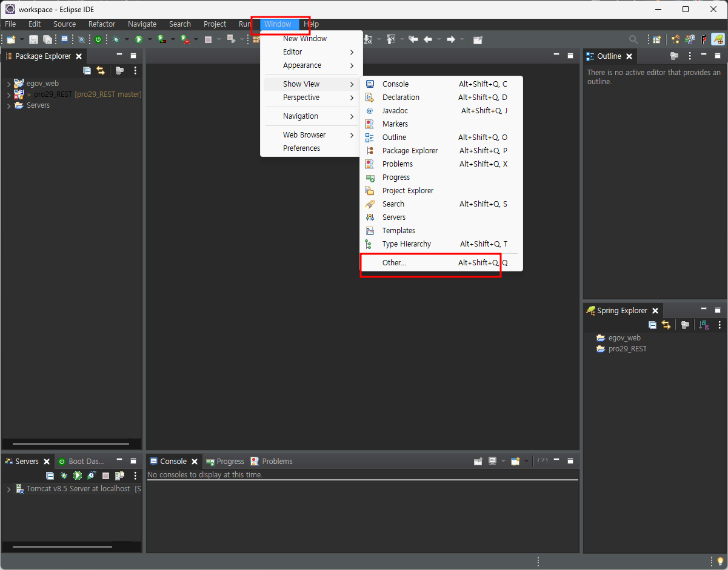Click Link with Editor in Spring Explorer

pyautogui.click(x=666, y=325)
